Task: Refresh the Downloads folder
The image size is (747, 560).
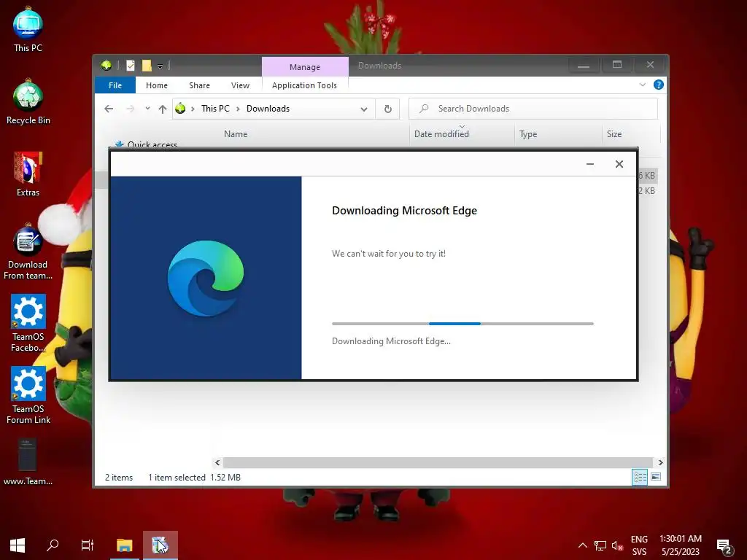Action: (388, 109)
